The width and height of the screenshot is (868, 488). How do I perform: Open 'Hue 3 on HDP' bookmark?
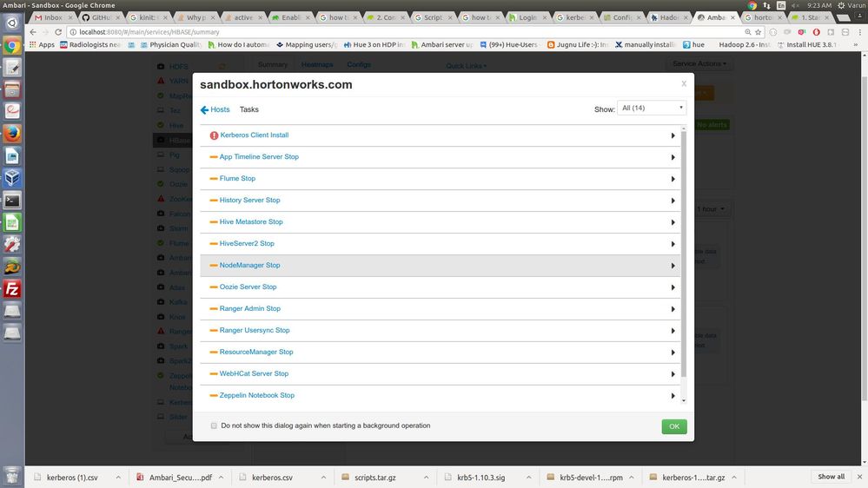tap(374, 45)
